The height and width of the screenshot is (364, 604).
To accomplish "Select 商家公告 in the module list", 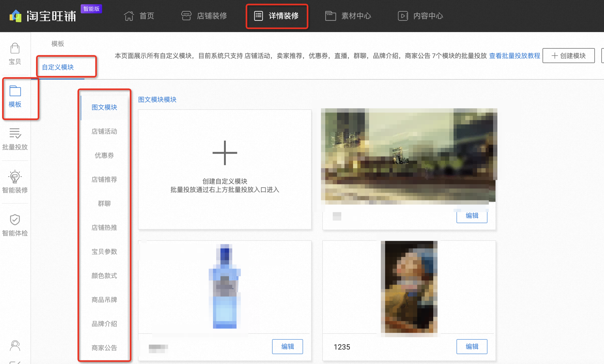I will [104, 348].
